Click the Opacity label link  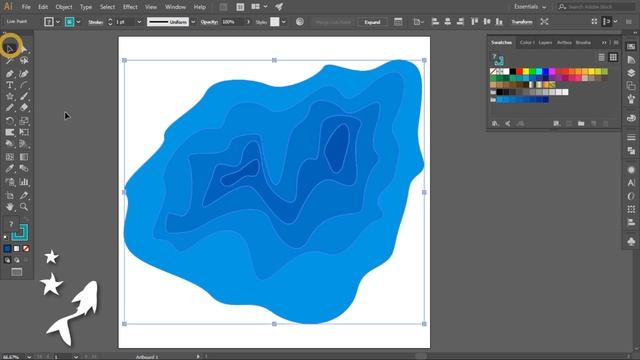[x=209, y=22]
